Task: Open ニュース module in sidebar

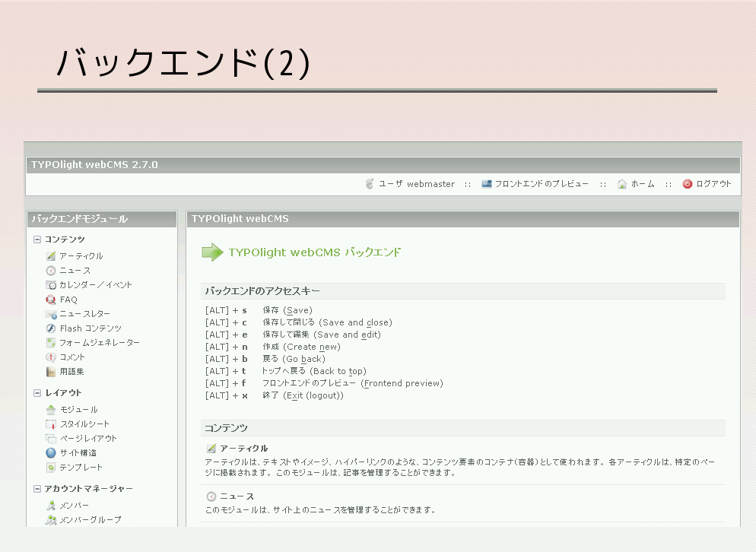Action: click(x=75, y=271)
